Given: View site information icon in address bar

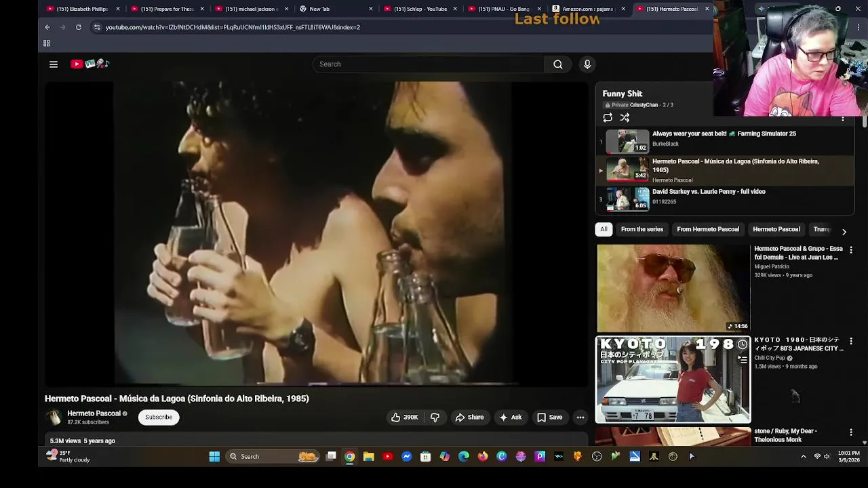Looking at the screenshot, I should click(x=97, y=27).
